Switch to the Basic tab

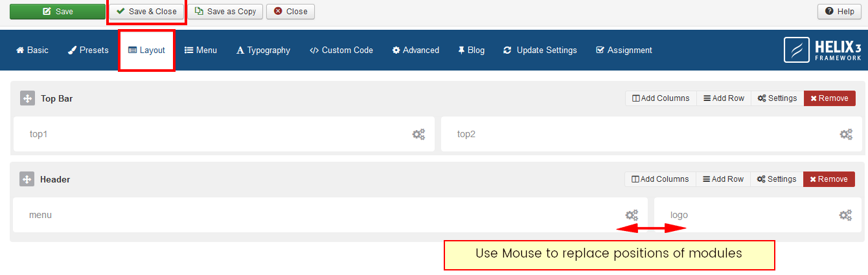click(x=32, y=50)
